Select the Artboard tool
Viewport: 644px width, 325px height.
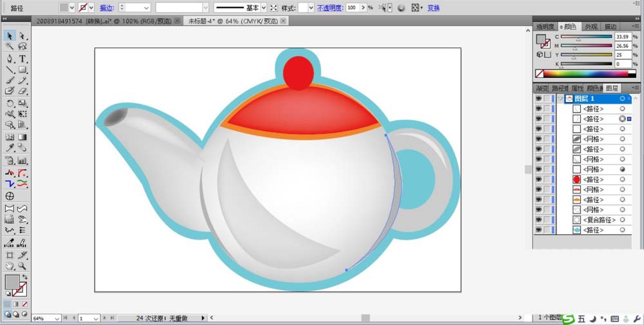10,255
